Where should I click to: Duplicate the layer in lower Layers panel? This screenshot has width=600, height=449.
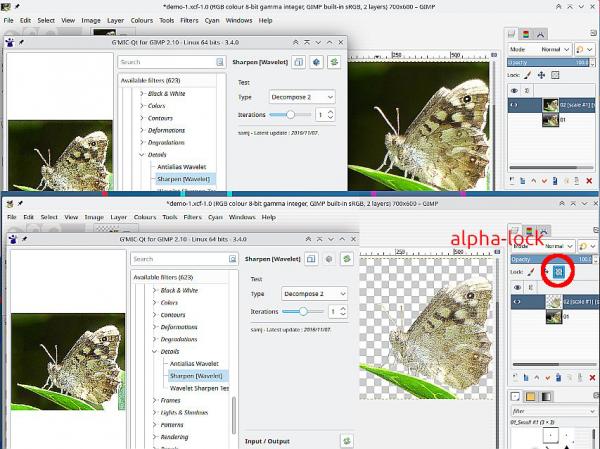click(x=558, y=378)
